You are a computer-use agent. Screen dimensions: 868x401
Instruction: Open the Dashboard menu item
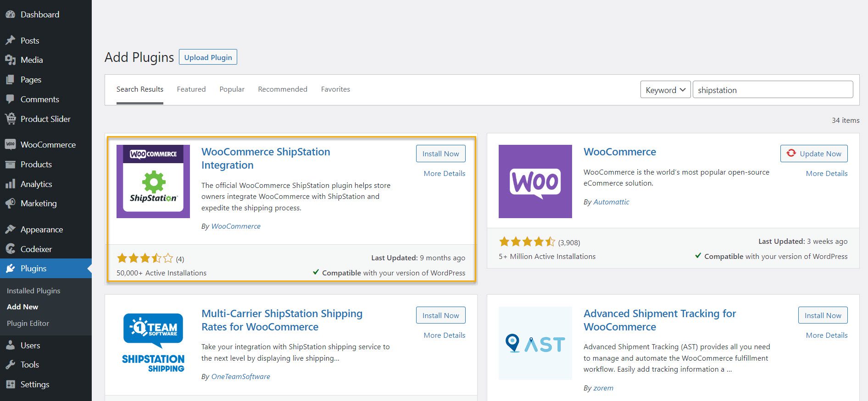tap(46, 15)
